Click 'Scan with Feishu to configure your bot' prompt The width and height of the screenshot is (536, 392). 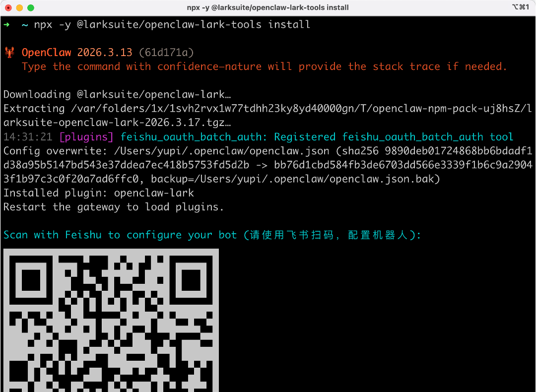coord(120,235)
